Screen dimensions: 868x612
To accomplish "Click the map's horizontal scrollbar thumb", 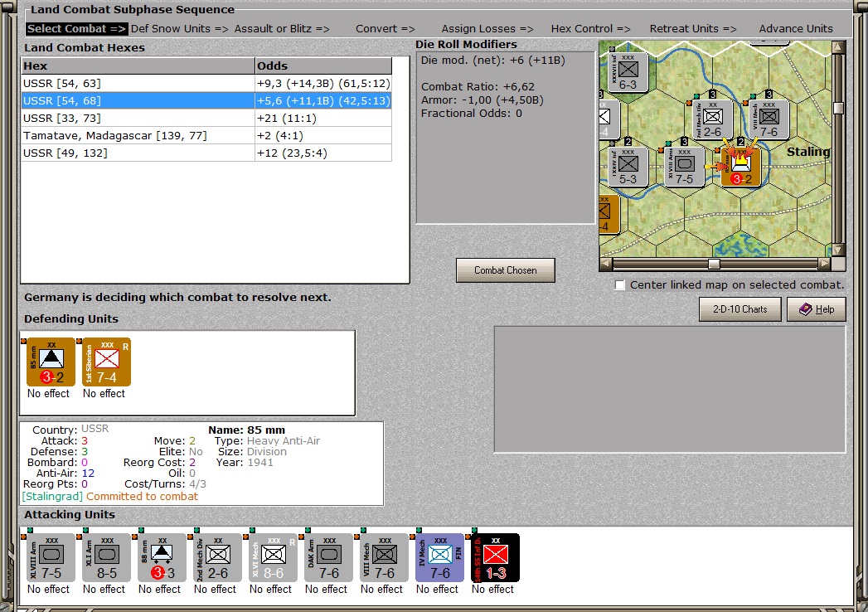I will [714, 265].
